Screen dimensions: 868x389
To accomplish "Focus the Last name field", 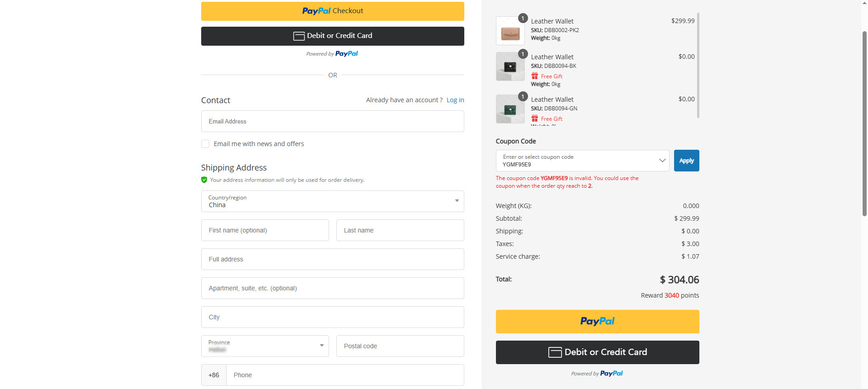I will [400, 230].
